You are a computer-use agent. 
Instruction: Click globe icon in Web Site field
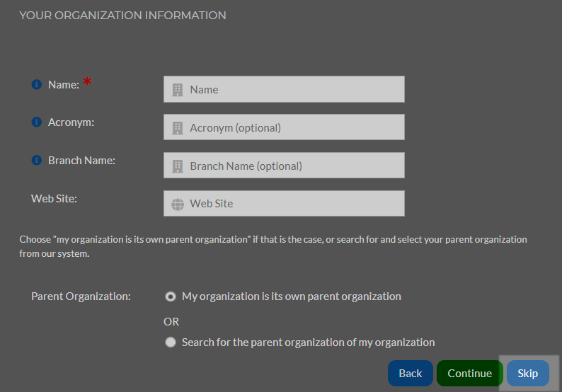tap(178, 204)
